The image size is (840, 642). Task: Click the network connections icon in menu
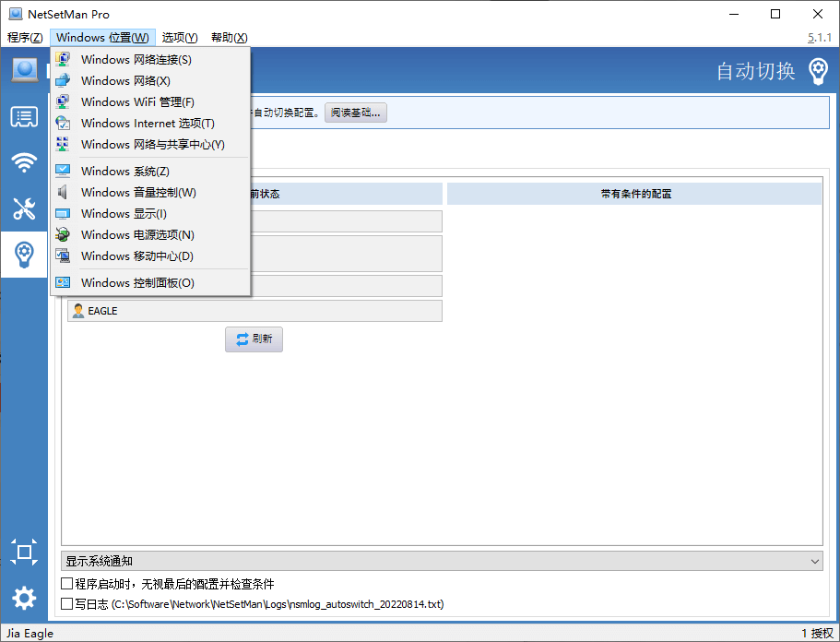pyautogui.click(x=63, y=59)
